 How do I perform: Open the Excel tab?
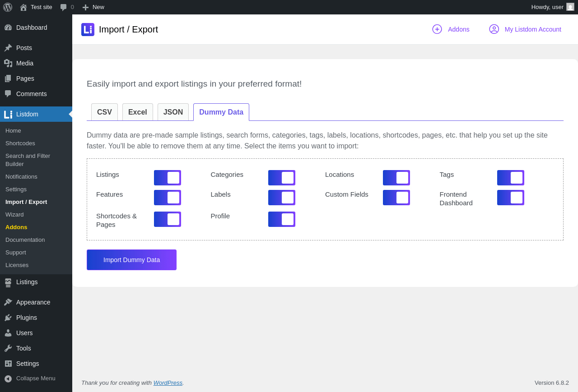(138, 112)
